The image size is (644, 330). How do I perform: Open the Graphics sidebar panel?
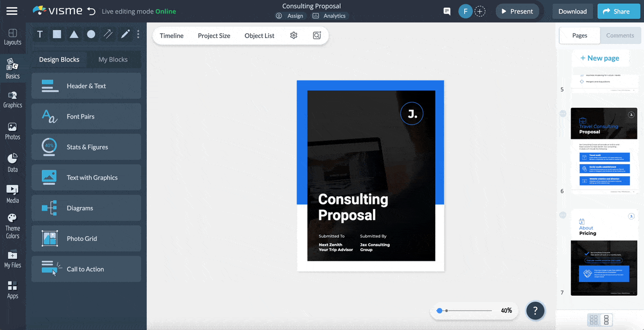12,99
